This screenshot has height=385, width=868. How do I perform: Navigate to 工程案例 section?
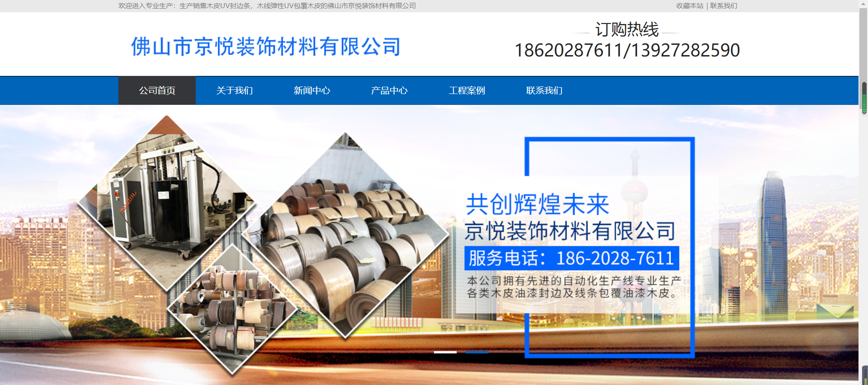click(x=467, y=90)
